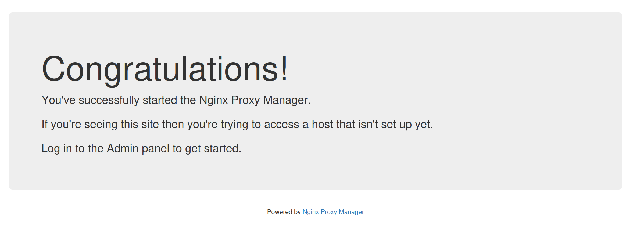Click the Congratulations! heading
The height and width of the screenshot is (227, 644).
164,69
